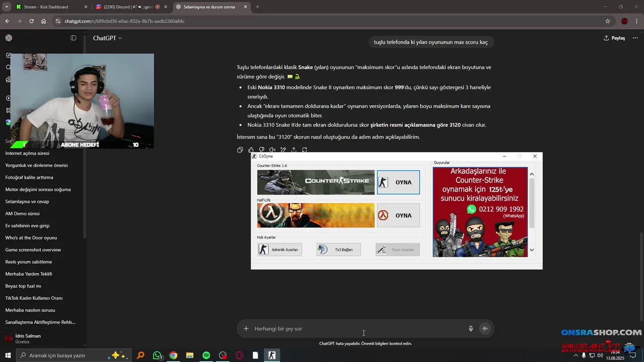644x362 pixels.
Task: Click the Paylaş share button
Action: tap(614, 38)
